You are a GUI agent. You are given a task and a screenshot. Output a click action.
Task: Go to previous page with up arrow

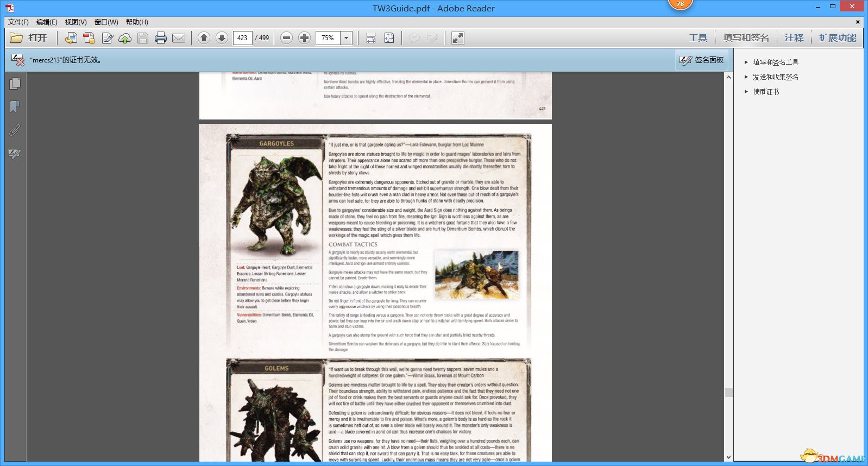pos(204,38)
